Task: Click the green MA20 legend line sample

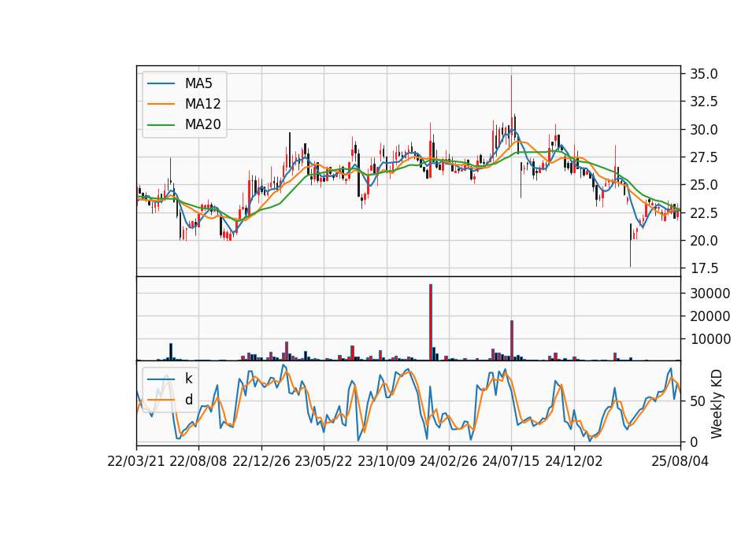Action: (161, 125)
